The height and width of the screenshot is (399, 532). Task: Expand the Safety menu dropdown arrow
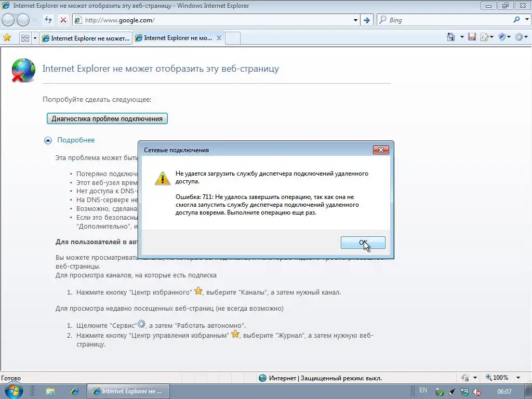tap(509, 37)
